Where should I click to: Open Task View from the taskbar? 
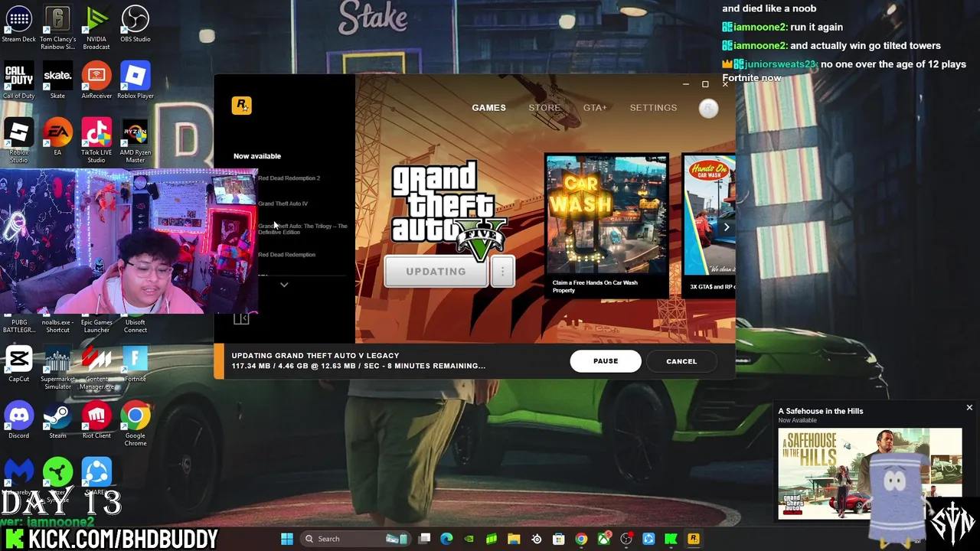(x=424, y=539)
